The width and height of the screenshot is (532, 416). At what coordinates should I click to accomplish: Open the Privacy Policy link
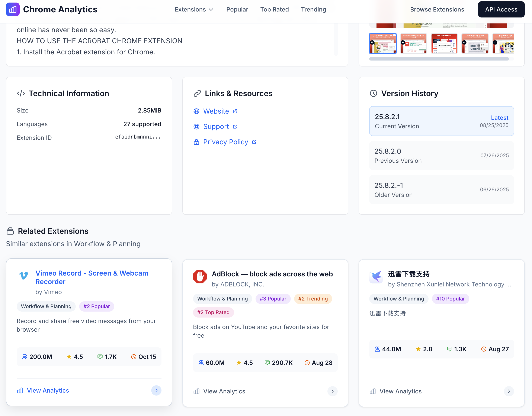[x=225, y=142]
